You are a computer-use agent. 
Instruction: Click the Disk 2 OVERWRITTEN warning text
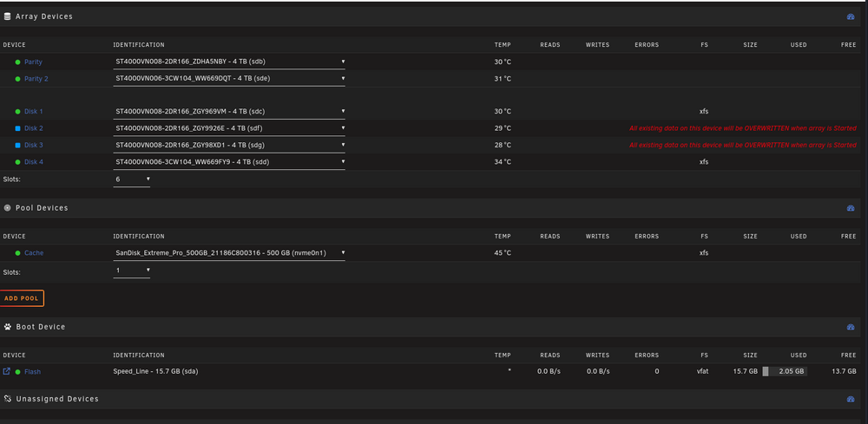[x=743, y=128]
